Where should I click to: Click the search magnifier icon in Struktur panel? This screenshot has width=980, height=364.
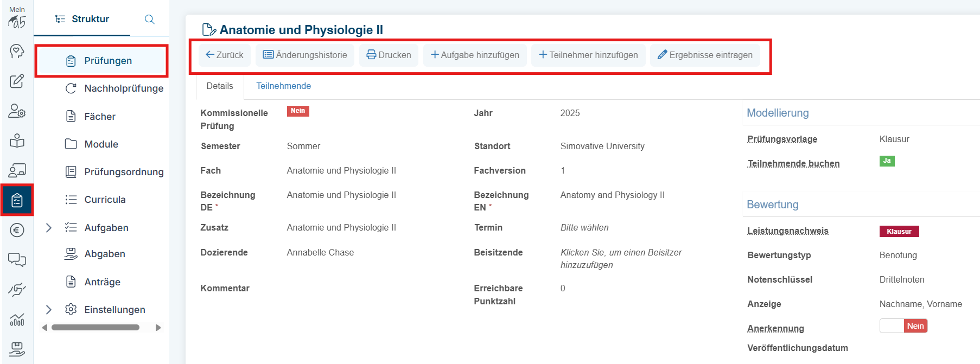[150, 20]
